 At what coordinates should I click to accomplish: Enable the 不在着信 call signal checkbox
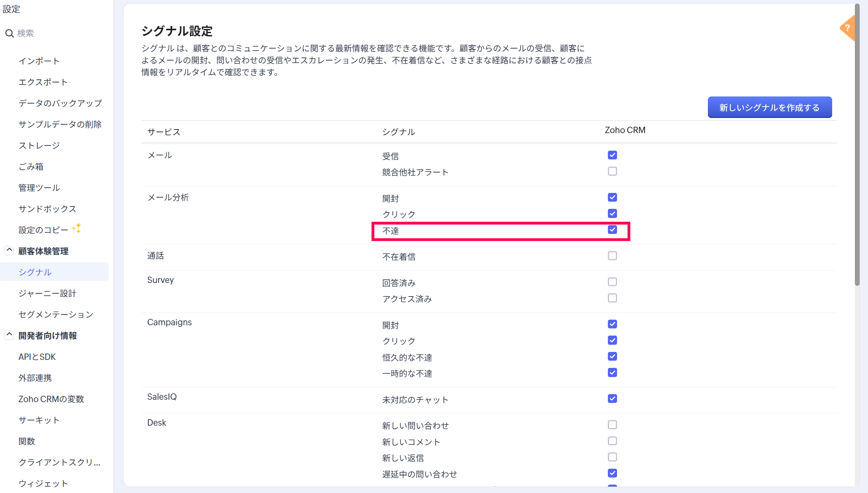[612, 256]
